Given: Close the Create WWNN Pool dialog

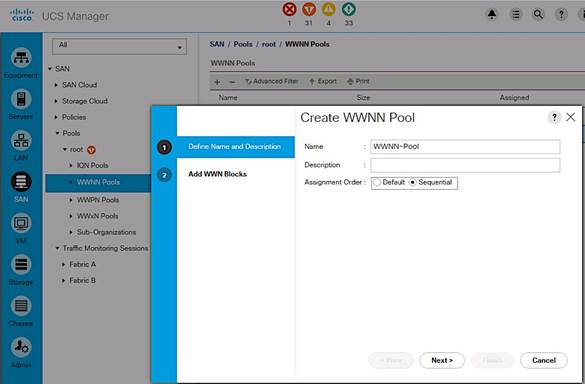Looking at the screenshot, I should [x=570, y=117].
